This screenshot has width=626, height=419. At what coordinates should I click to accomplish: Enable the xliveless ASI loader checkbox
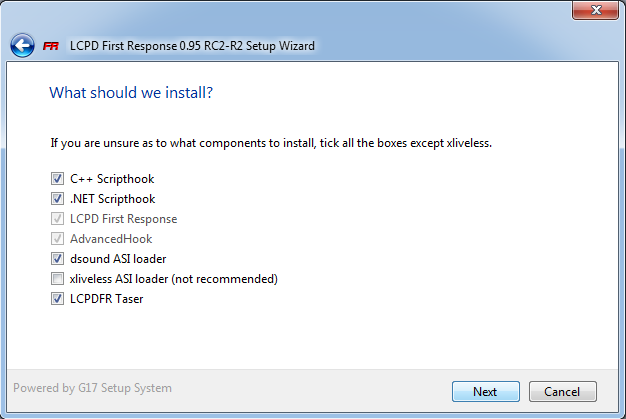coord(57,279)
